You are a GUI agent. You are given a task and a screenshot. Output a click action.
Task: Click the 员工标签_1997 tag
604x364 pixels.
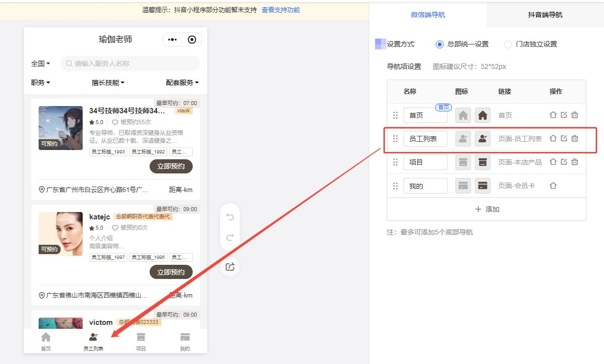109,257
